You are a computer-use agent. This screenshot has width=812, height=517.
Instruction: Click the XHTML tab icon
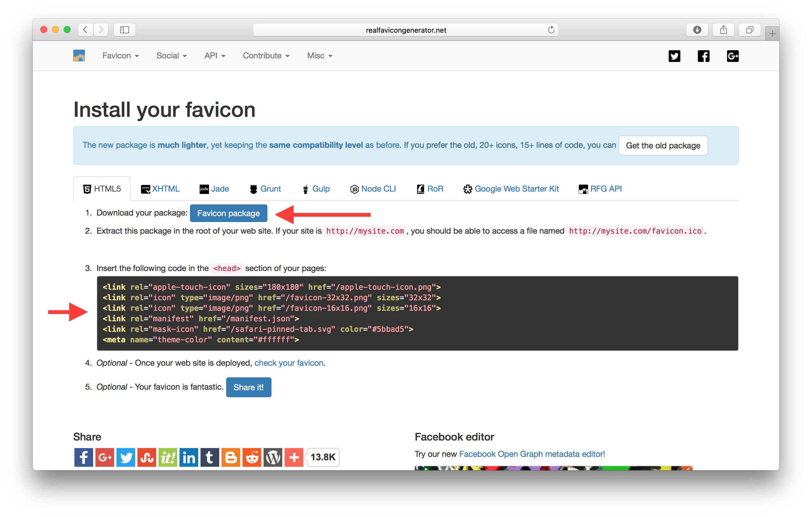click(146, 188)
